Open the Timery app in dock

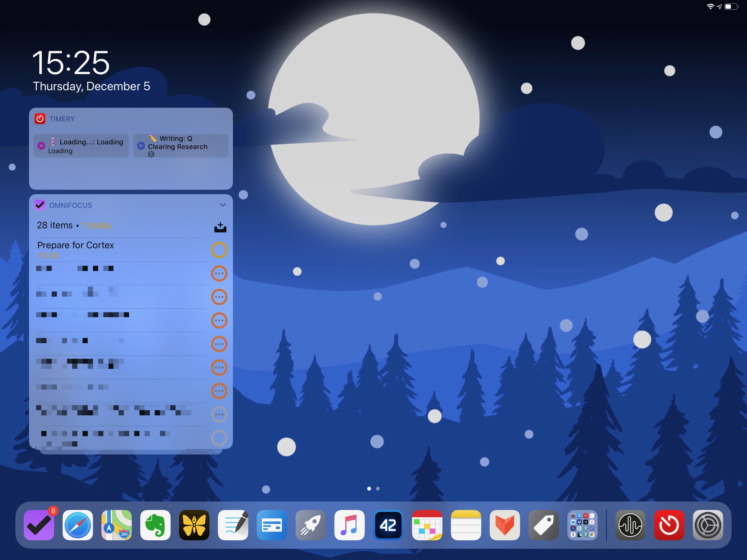(x=669, y=525)
